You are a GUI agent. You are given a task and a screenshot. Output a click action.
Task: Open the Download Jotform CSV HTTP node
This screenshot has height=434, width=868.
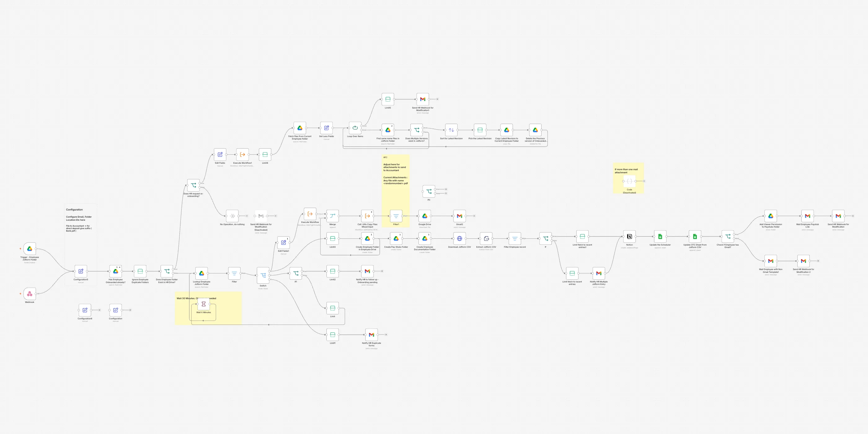[460, 239]
